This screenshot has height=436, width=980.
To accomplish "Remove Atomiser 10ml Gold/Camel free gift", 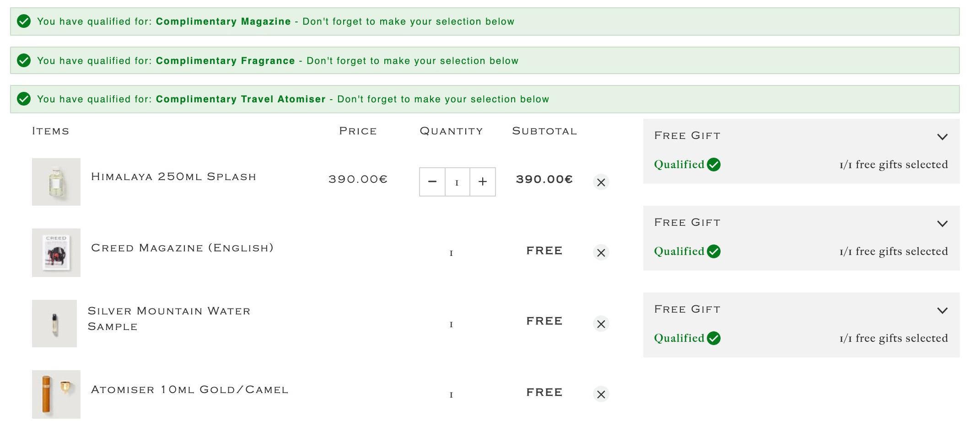I will click(x=601, y=394).
